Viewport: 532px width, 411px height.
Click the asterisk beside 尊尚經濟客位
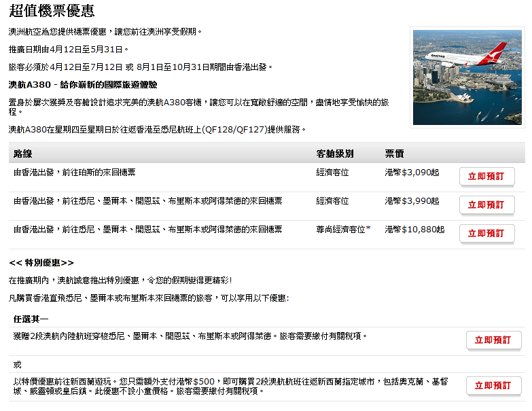coord(368,229)
